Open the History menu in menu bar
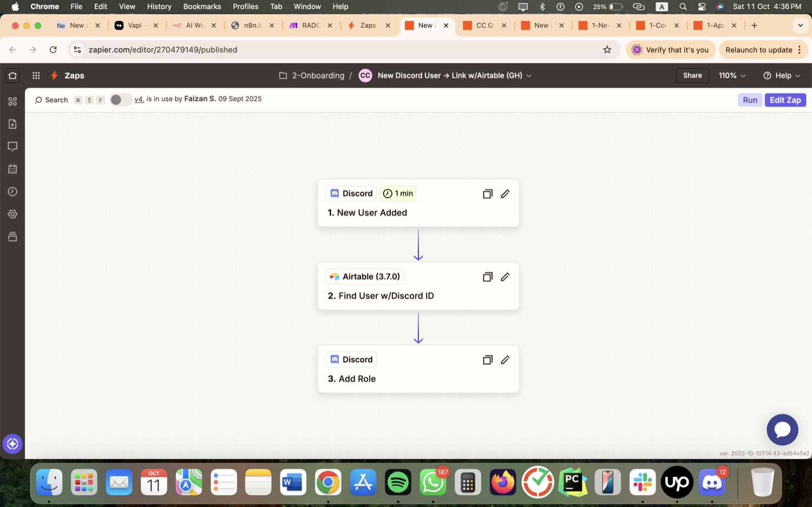This screenshot has width=812, height=507. point(159,6)
